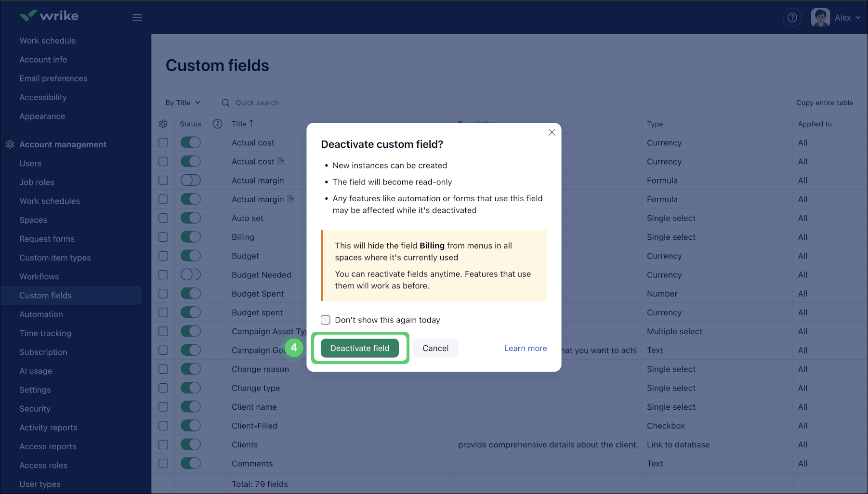Toggle the Auto set status switch
The height and width of the screenshot is (494, 868).
click(x=191, y=218)
